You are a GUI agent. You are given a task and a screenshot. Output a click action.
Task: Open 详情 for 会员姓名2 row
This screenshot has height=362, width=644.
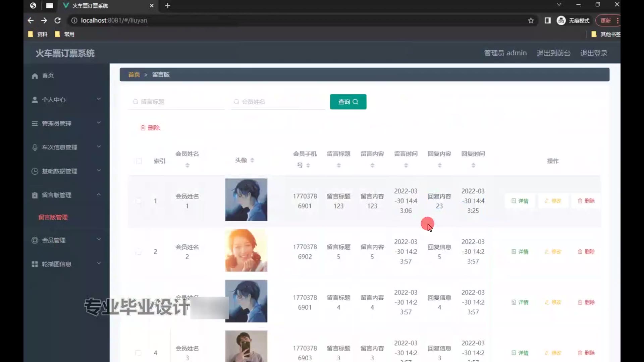(x=520, y=252)
